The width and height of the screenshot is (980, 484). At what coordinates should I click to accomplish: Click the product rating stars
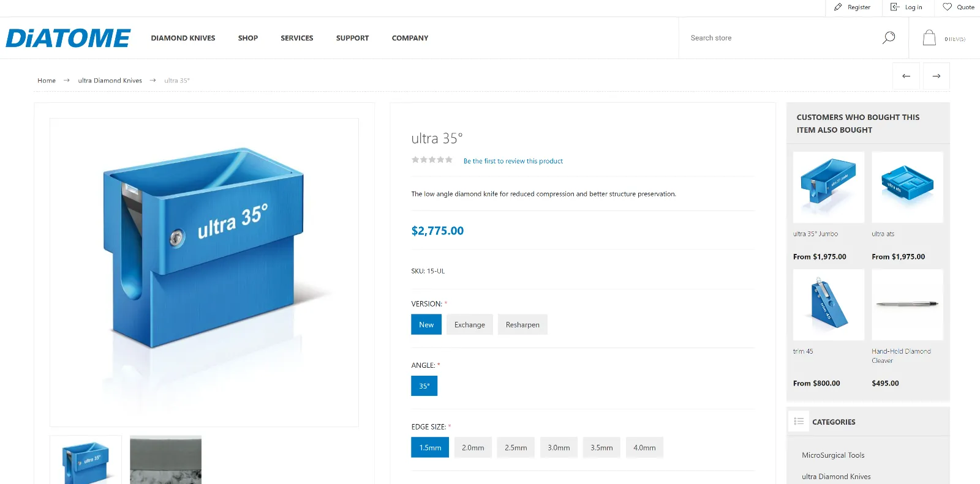[432, 160]
